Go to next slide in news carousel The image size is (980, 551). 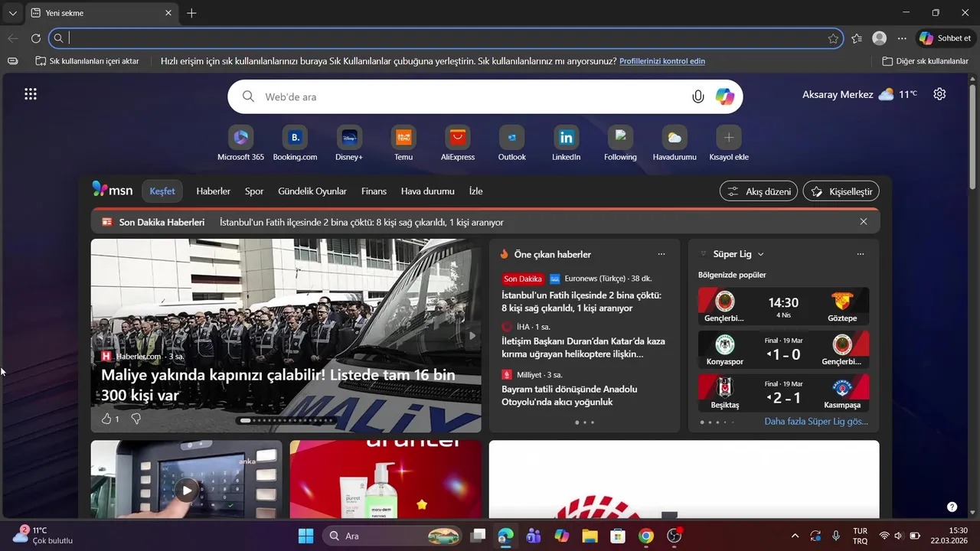tap(472, 335)
